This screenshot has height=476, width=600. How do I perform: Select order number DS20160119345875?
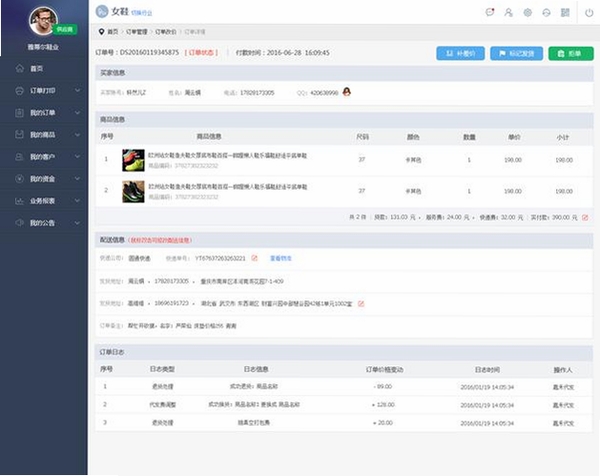pos(149,52)
